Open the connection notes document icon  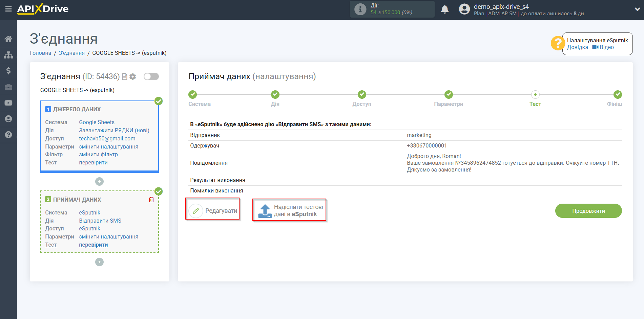[125, 77]
